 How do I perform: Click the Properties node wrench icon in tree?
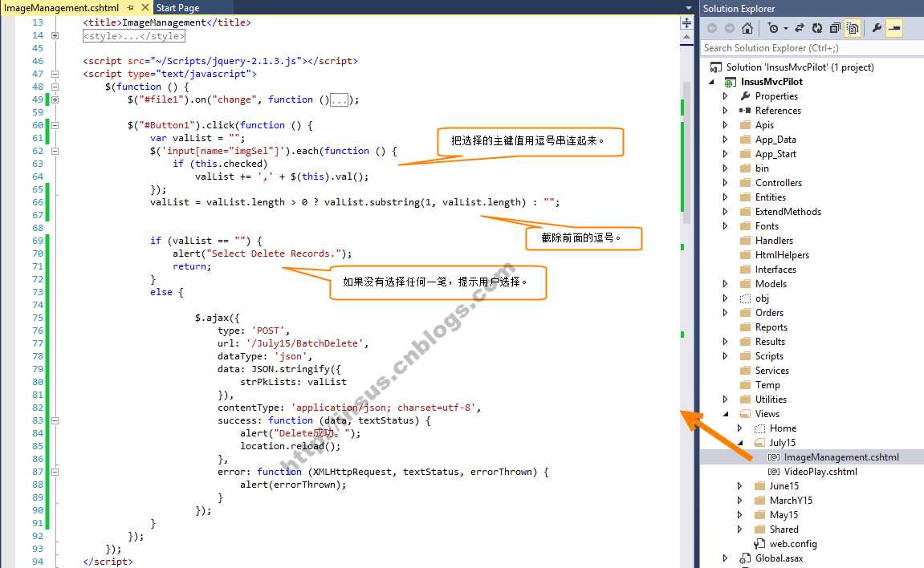click(x=745, y=96)
